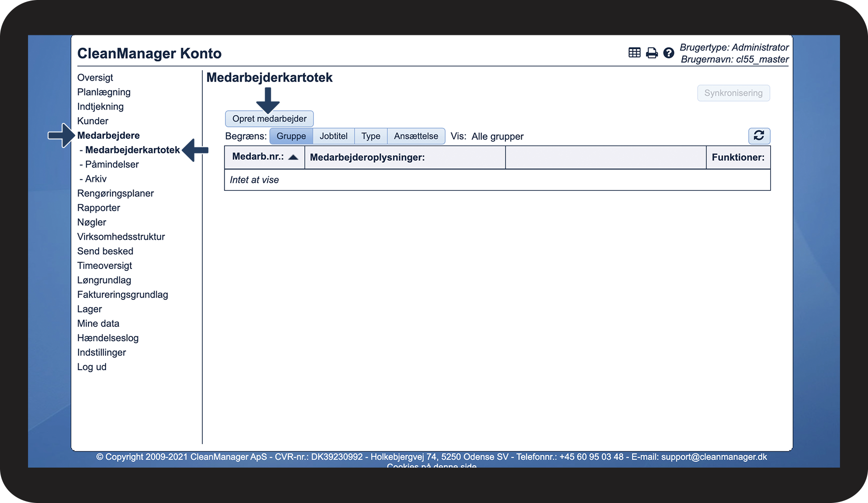Click the support@cleanmanager.dk email in footer
Image resolution: width=868 pixels, height=503 pixels.
pos(714,457)
